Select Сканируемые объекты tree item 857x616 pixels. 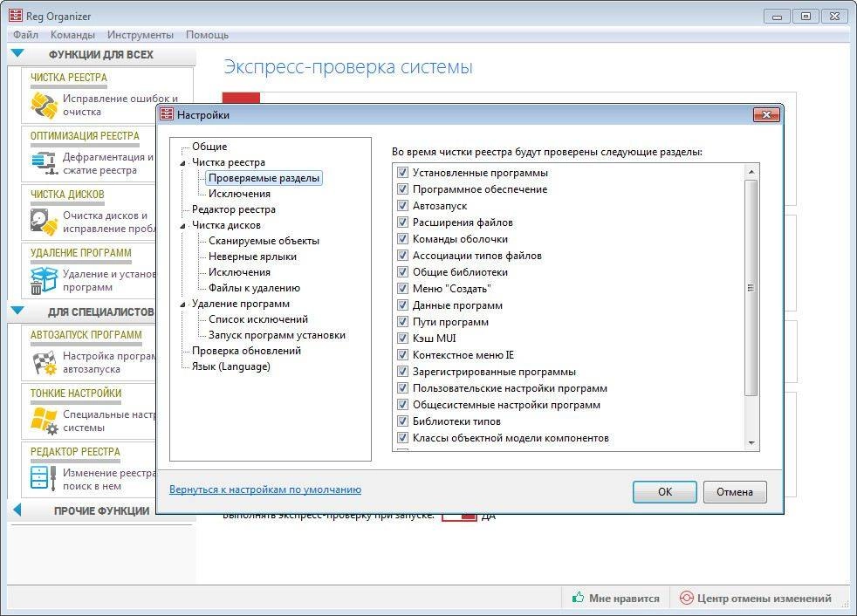click(264, 241)
